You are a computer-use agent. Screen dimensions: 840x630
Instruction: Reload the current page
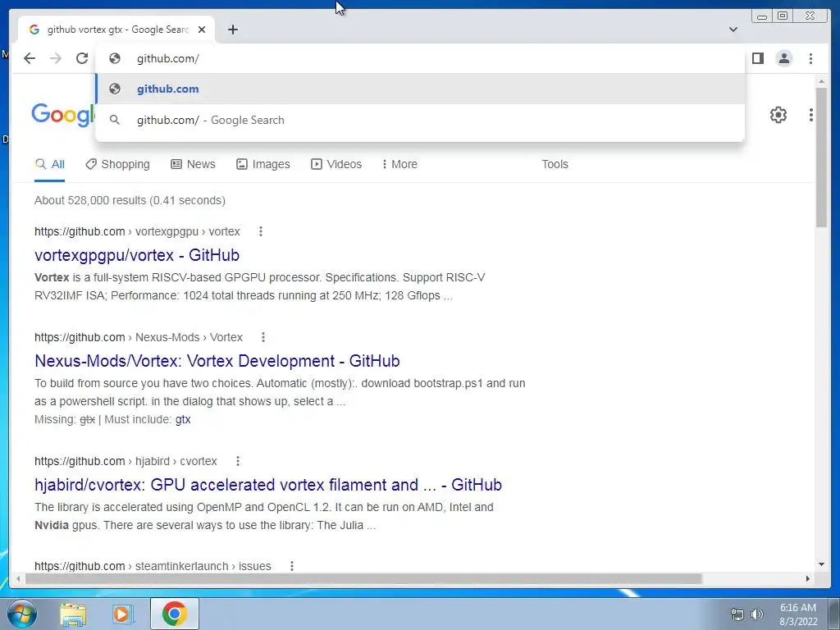click(x=82, y=58)
